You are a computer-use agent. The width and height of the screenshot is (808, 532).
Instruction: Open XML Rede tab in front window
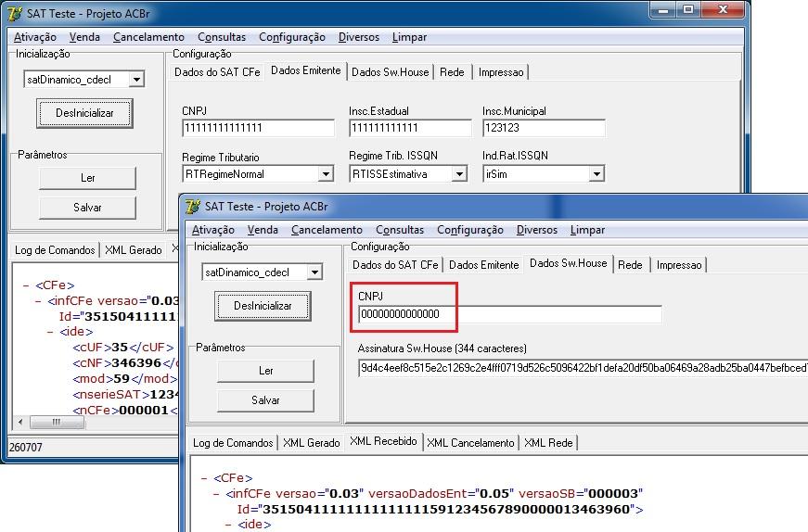point(548,442)
